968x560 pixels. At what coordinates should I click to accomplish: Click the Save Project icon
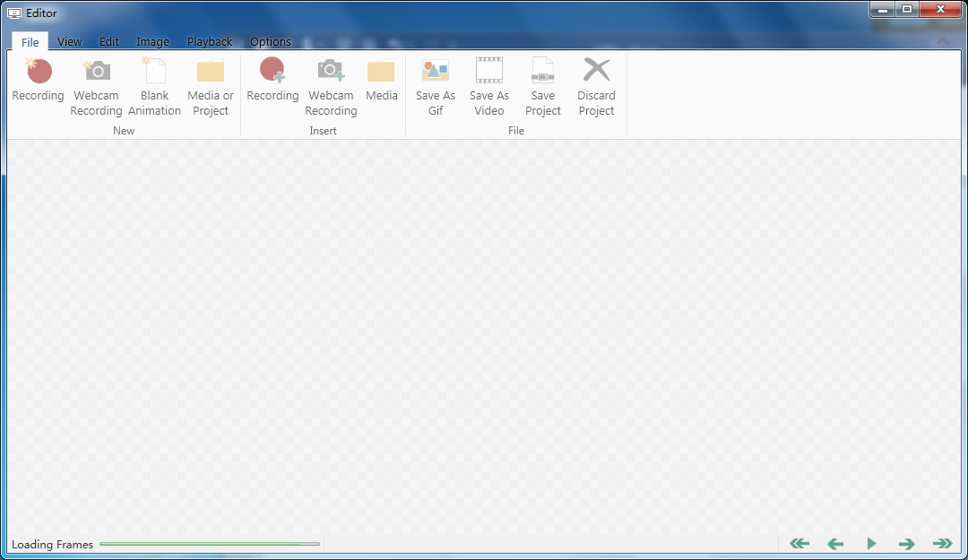pos(543,72)
